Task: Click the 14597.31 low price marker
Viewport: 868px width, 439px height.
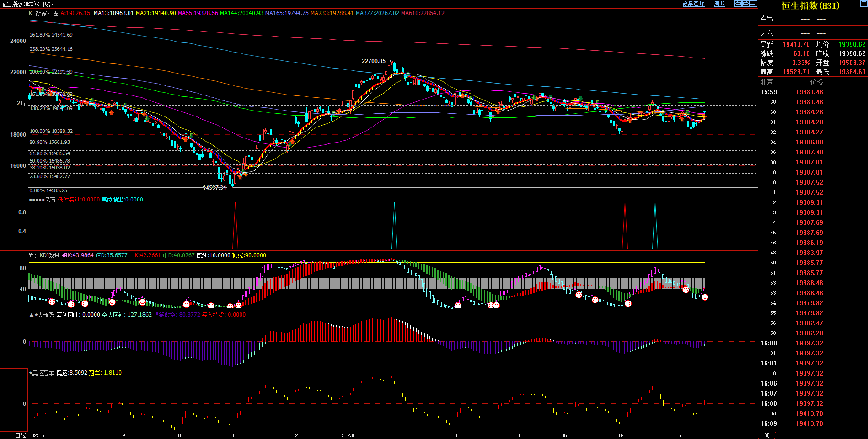Action: (x=214, y=188)
